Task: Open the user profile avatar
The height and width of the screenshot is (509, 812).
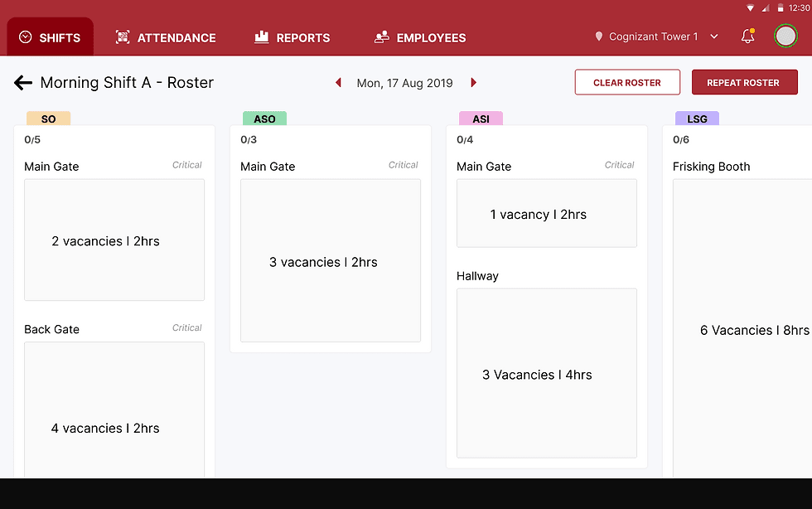Action: [x=785, y=36]
